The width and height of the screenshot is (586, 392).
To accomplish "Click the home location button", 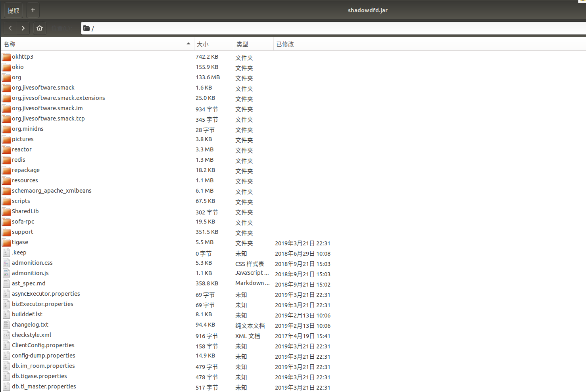I will click(x=40, y=28).
